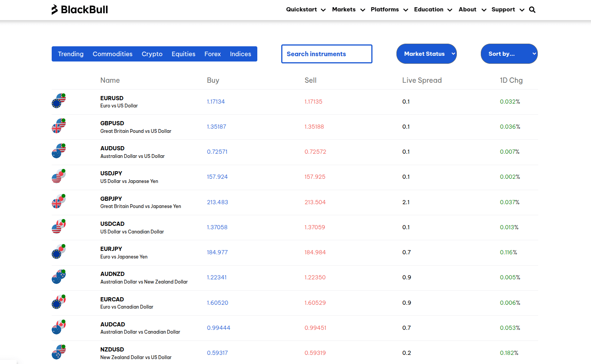
Task: Click NZDUSD 1D change 0.182%
Action: [x=509, y=353]
